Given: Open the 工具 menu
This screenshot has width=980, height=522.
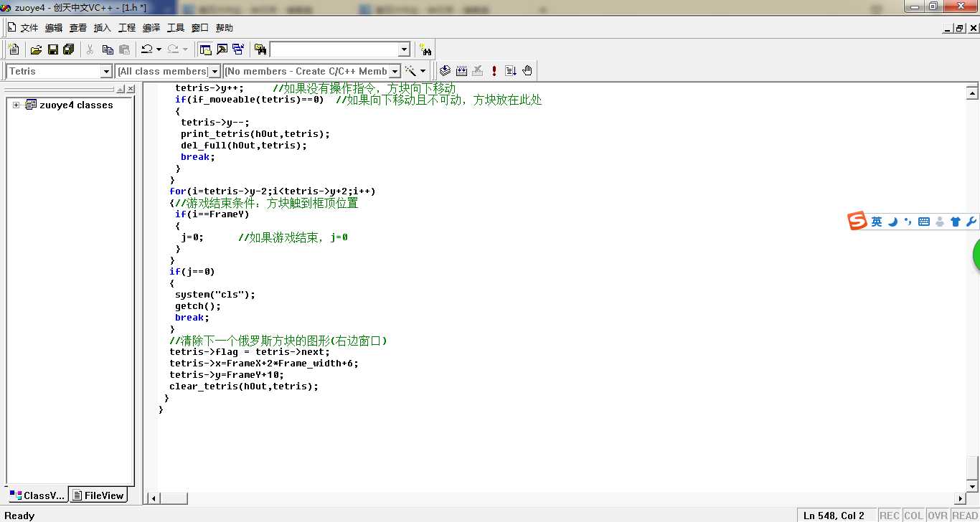Looking at the screenshot, I should (x=176, y=28).
